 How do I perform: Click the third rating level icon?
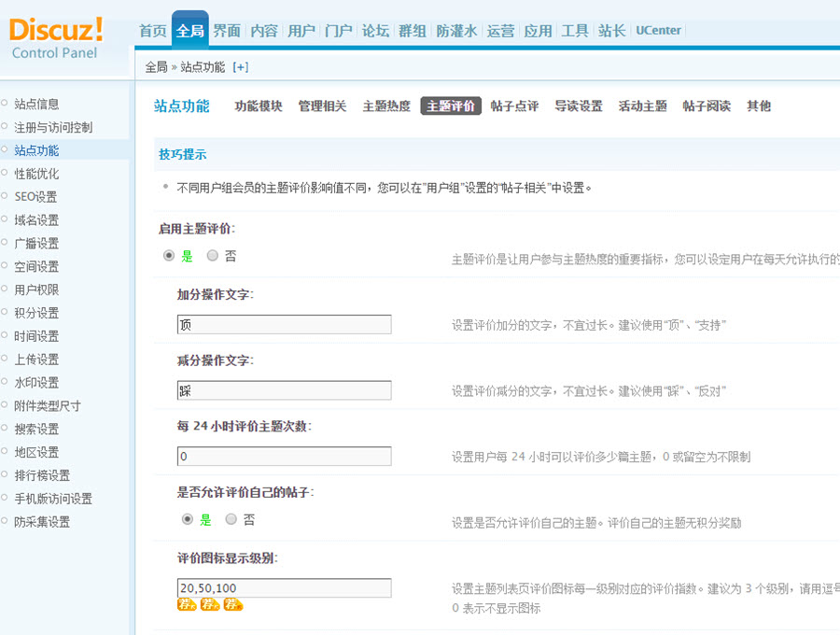pyautogui.click(x=232, y=605)
